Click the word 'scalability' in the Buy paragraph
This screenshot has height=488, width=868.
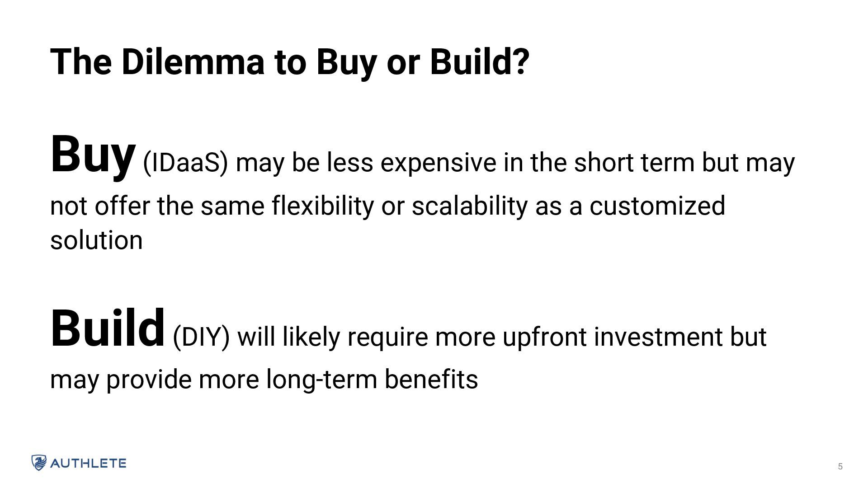click(x=469, y=206)
